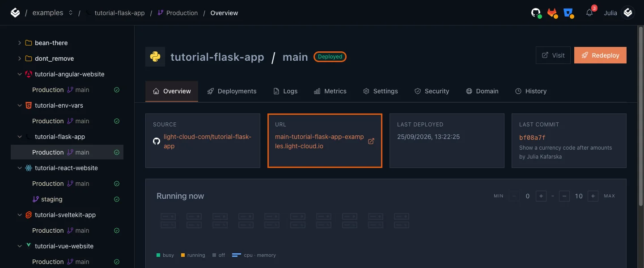This screenshot has height=268, width=644.
Task: Click the HTML5 icon for tutorial-env-vars
Action: click(29, 105)
